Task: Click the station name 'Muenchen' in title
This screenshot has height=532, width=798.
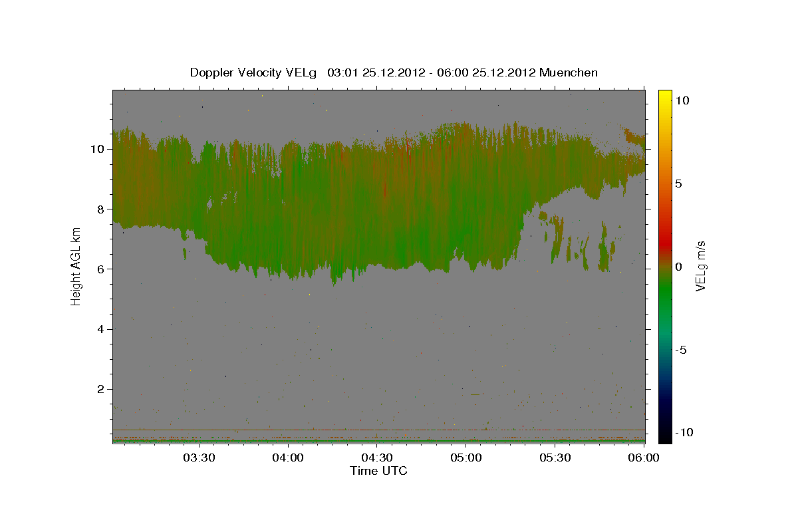Action: pos(569,72)
